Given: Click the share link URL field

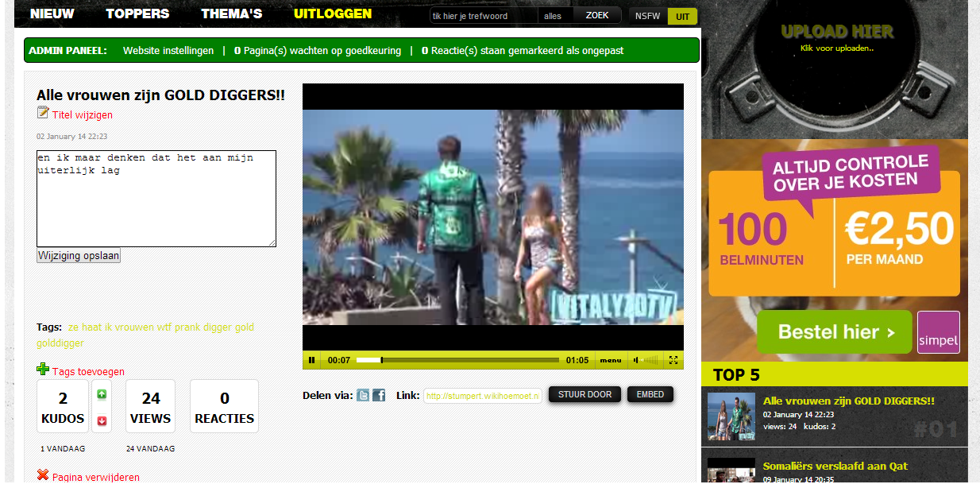Looking at the screenshot, I should pyautogui.click(x=482, y=395).
